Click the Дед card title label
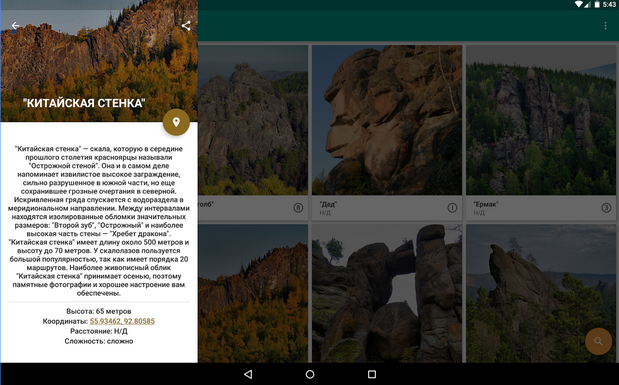This screenshot has width=619, height=385. [328, 204]
